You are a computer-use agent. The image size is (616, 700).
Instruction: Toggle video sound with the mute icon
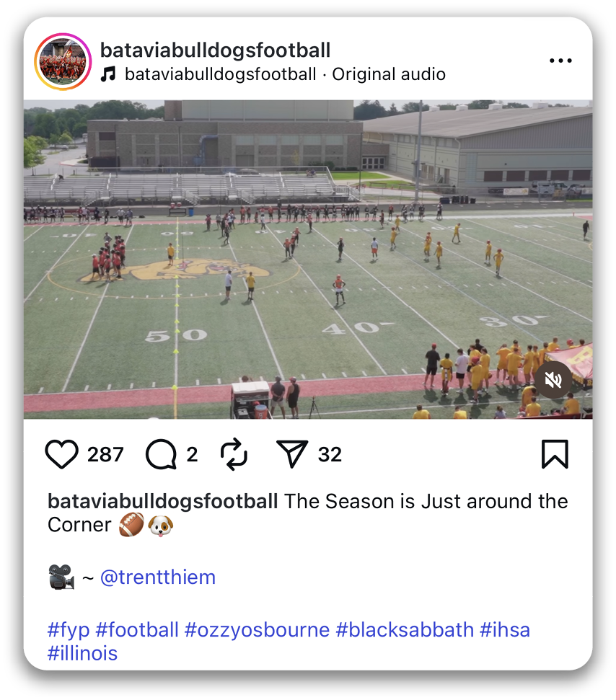click(x=553, y=380)
